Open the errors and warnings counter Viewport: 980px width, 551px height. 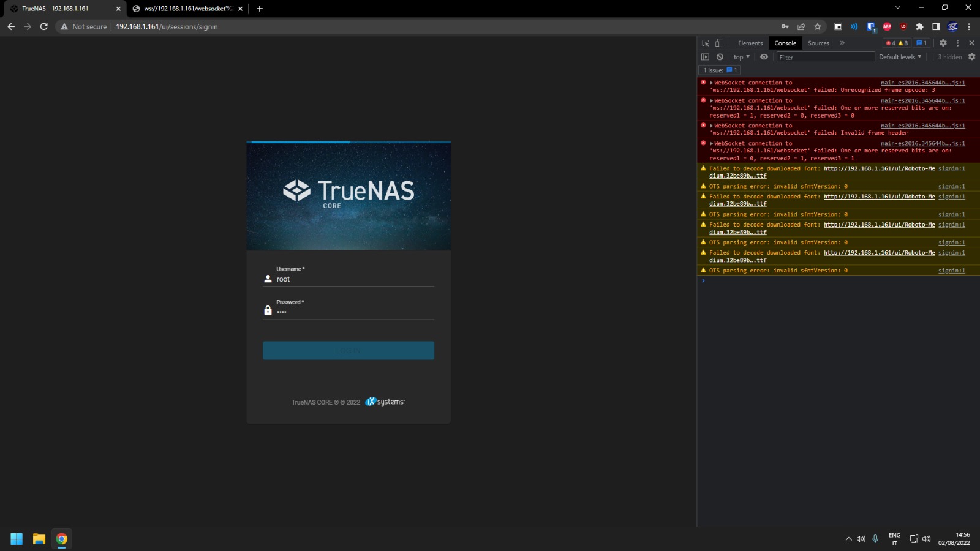pyautogui.click(x=897, y=43)
